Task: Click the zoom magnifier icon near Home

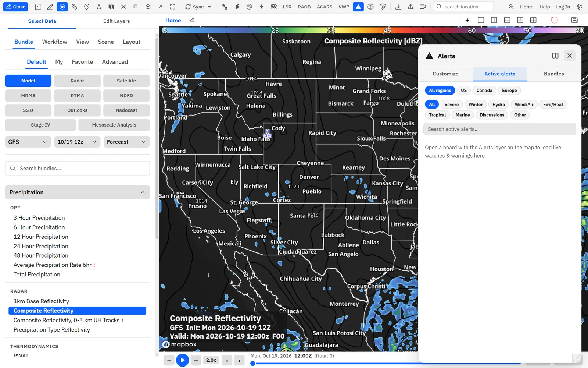Action: click(511, 7)
